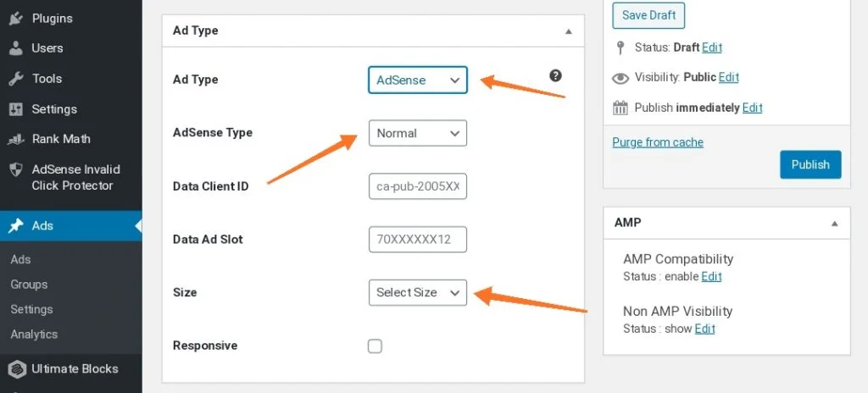Click the Size label text
The image size is (868, 393).
(x=185, y=292)
